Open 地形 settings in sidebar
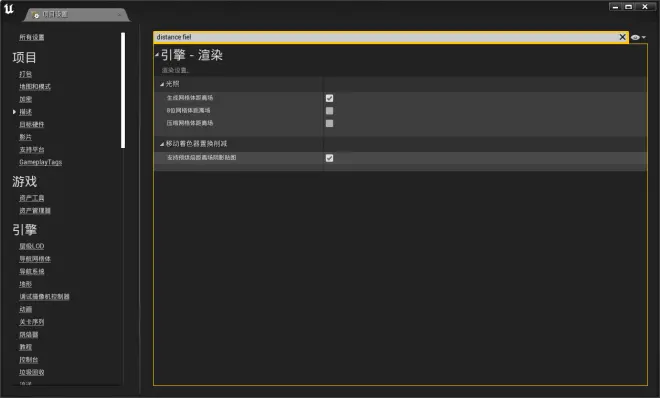Screen dimensions: 660x398 point(25,284)
